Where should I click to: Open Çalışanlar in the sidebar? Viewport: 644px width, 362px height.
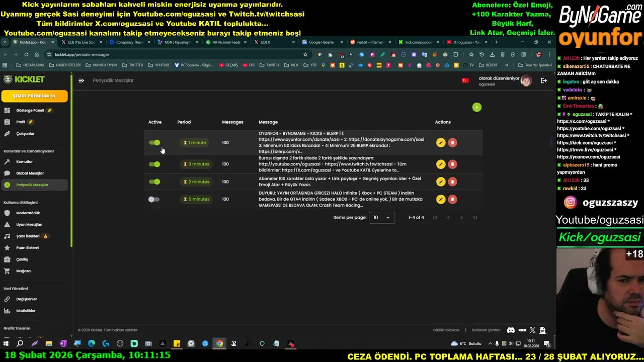pos(34,134)
